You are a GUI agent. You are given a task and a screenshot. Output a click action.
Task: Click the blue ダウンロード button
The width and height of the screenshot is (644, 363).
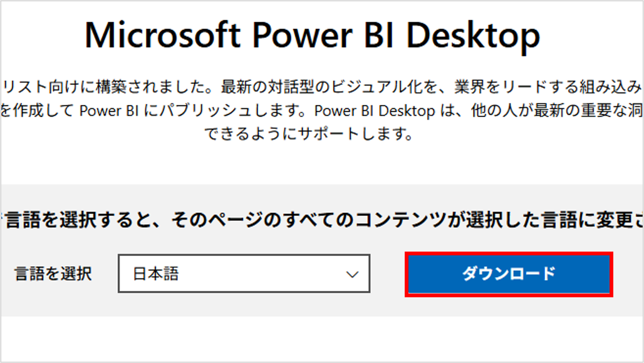509,274
